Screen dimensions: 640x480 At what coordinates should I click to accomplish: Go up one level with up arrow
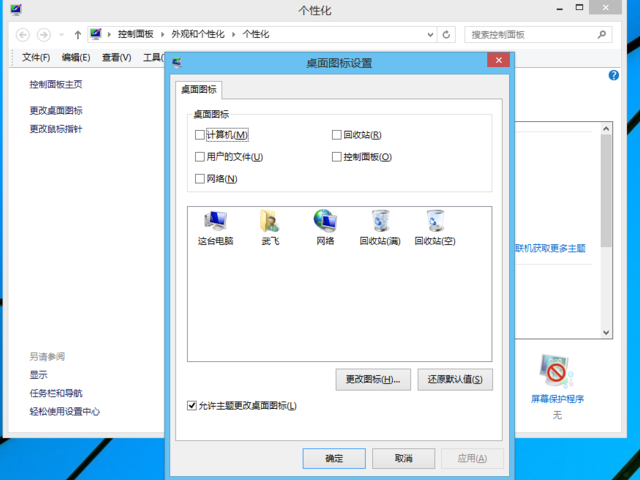click(x=77, y=34)
